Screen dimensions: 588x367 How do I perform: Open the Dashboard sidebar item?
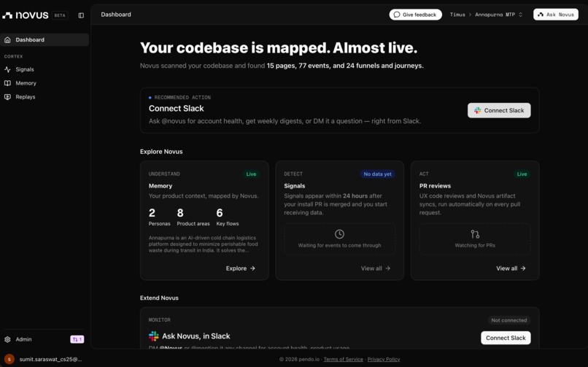[x=45, y=39]
